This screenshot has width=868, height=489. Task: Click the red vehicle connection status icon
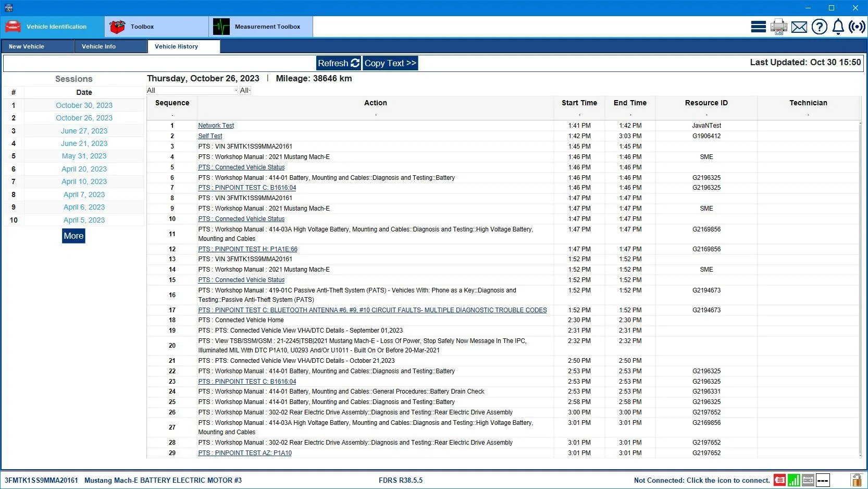coord(779,480)
